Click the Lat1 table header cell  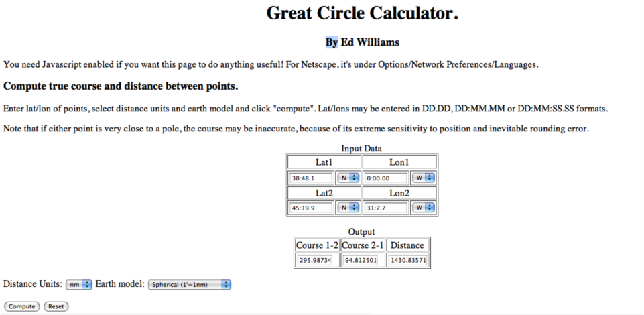pos(324,162)
